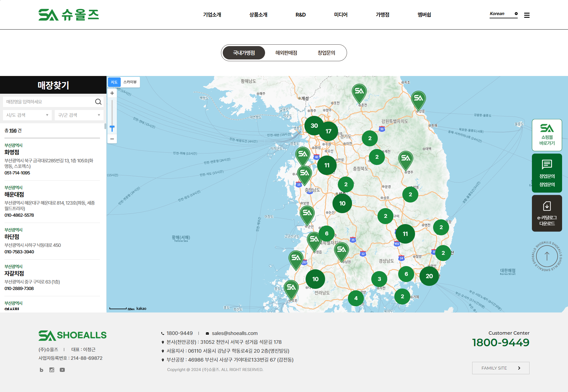Open the Naver blog icon in footer
This screenshot has width=568, height=392.
(x=41, y=370)
